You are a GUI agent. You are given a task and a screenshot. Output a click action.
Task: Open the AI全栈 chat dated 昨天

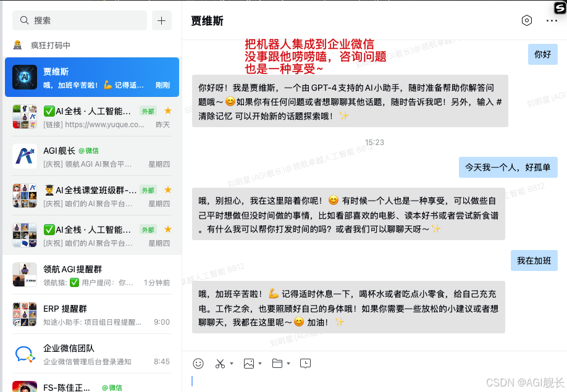(92, 117)
